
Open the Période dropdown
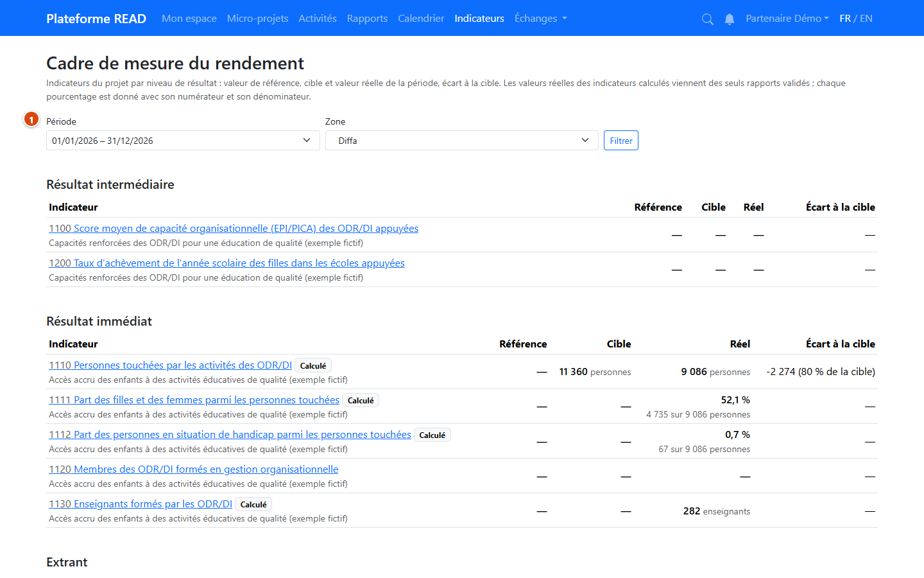pos(183,141)
